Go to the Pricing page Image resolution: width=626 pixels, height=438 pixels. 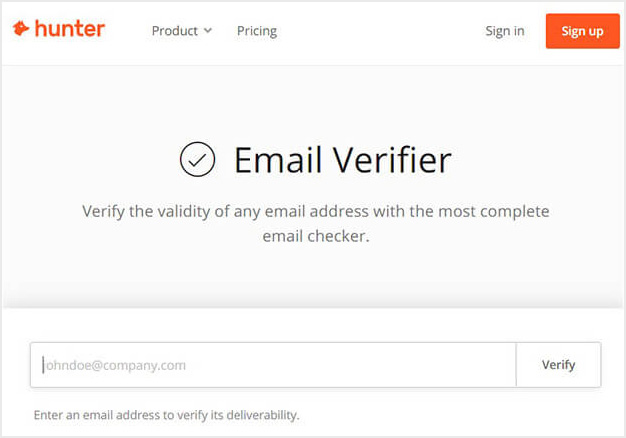coord(257,31)
